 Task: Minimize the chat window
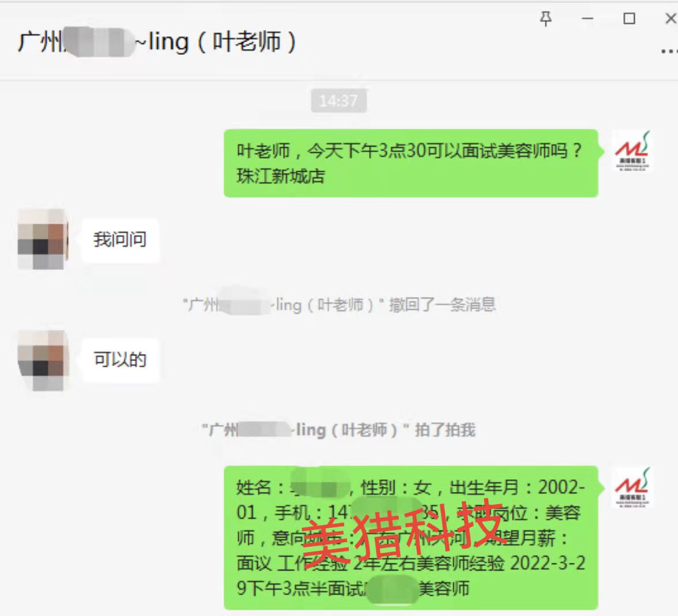[x=587, y=18]
